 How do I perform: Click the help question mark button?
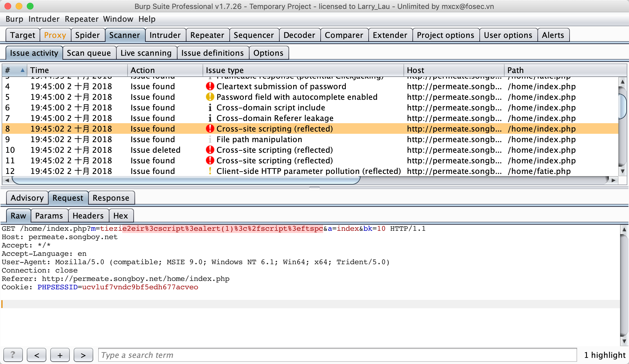(x=13, y=355)
